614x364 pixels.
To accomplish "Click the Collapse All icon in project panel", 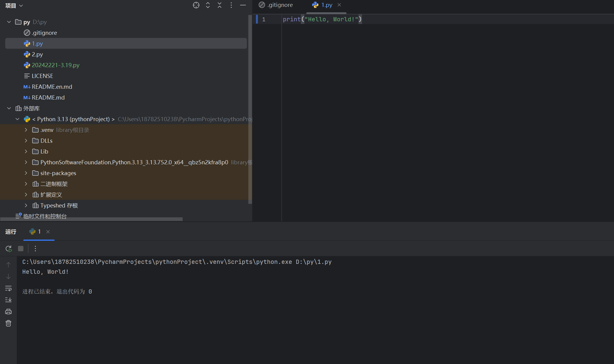I will (220, 5).
